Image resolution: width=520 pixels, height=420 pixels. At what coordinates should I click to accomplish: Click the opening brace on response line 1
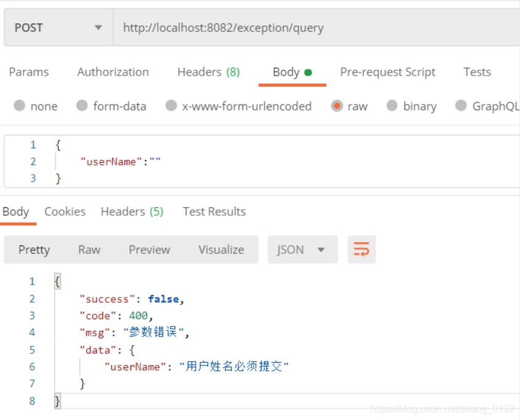coord(57,282)
